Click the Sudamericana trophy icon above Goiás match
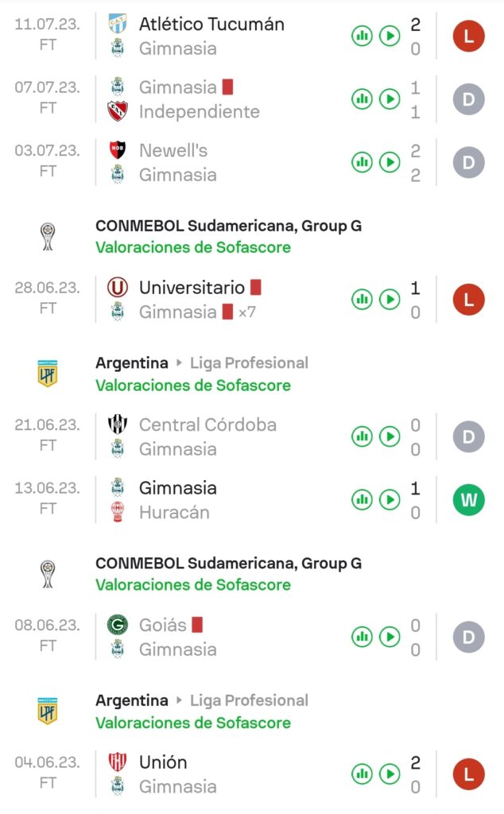The height and width of the screenshot is (814, 504). pos(48,574)
